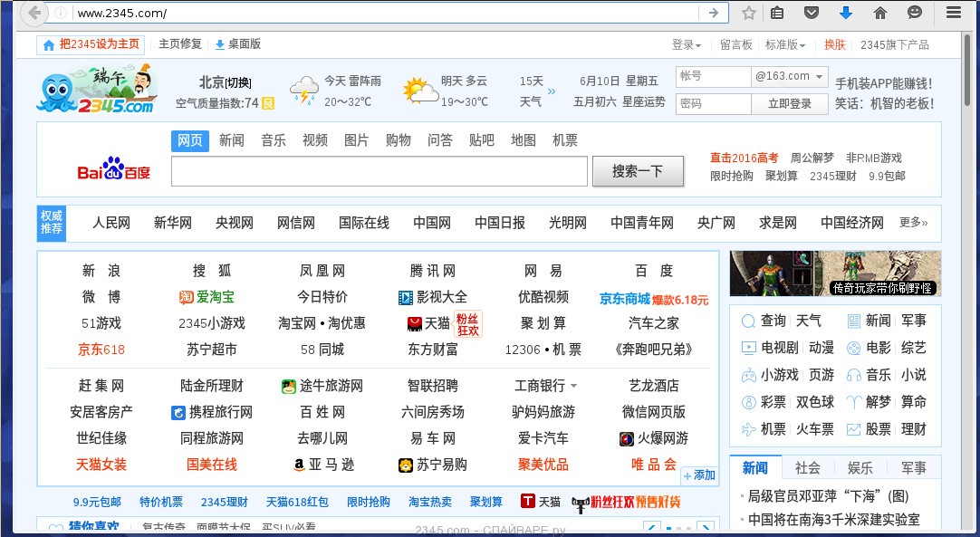Click the 星座运势 horoscope link
This screenshot has height=537, width=980.
[643, 102]
